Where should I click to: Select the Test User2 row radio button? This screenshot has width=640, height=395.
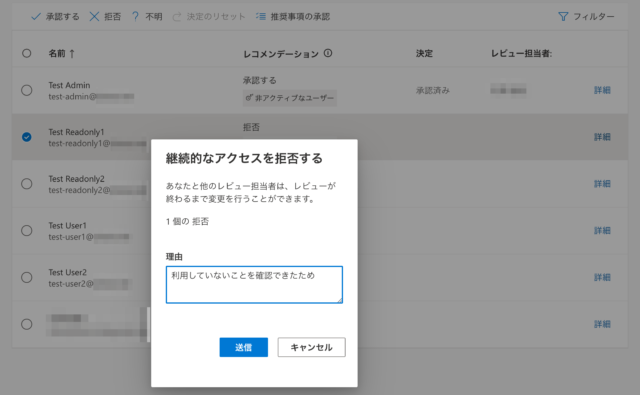click(x=27, y=277)
